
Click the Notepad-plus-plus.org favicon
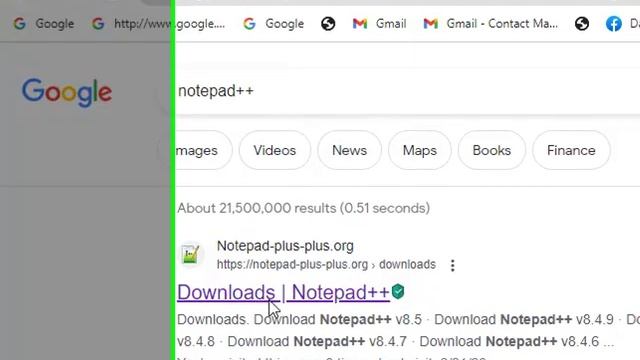tap(191, 254)
